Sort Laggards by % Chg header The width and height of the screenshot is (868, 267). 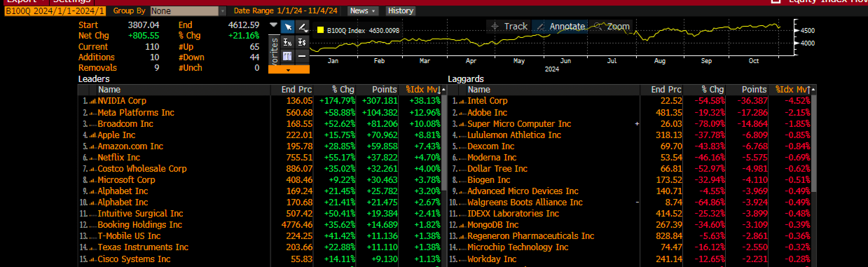click(x=704, y=90)
